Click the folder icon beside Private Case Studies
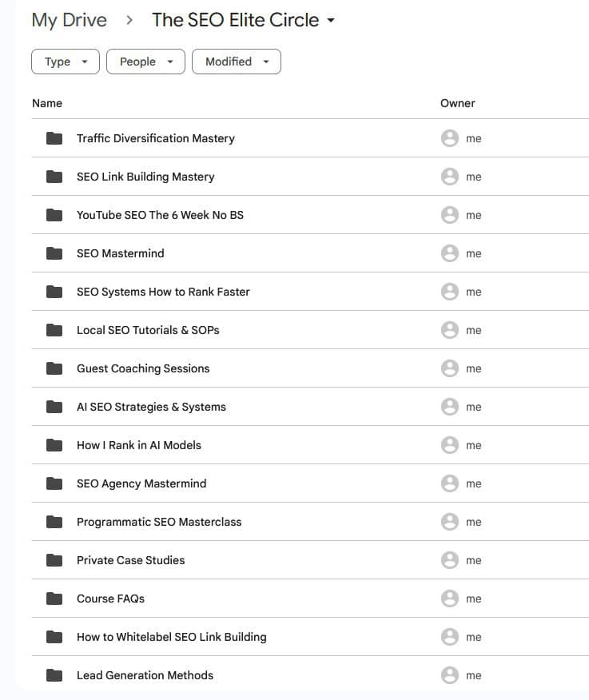Screen dimensions: 589x700 54,560
